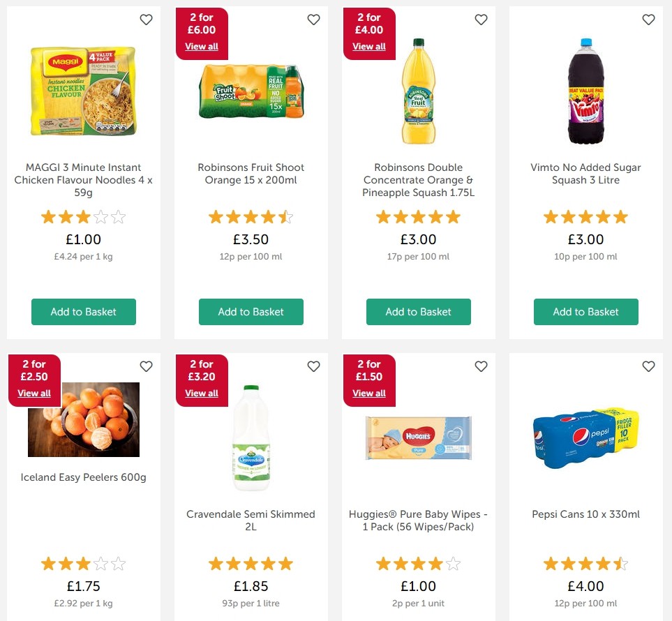
Task: Open View all on 2 for £1.50 promotion
Action: (x=368, y=393)
